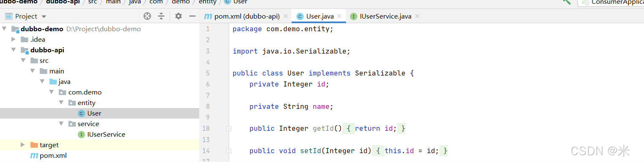Hide the Project tool window
Viewport: 644px width, 162px height.
click(192, 16)
